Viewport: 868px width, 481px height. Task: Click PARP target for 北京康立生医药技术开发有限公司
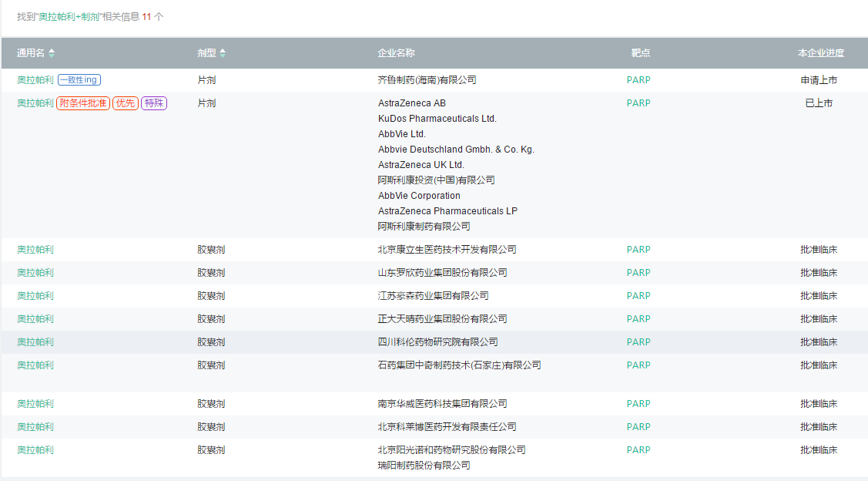(x=638, y=250)
